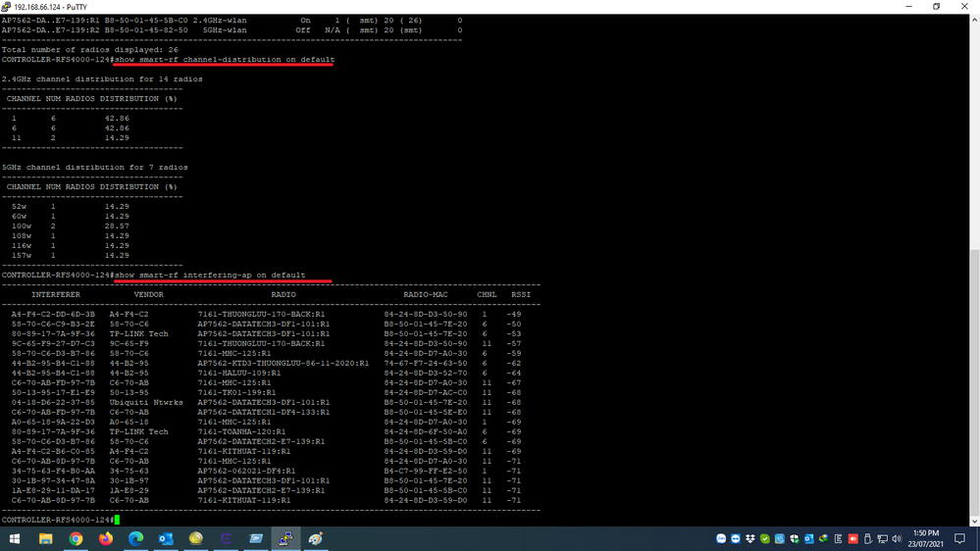Click the Safely Remove Hardware USB tray icon

867,539
